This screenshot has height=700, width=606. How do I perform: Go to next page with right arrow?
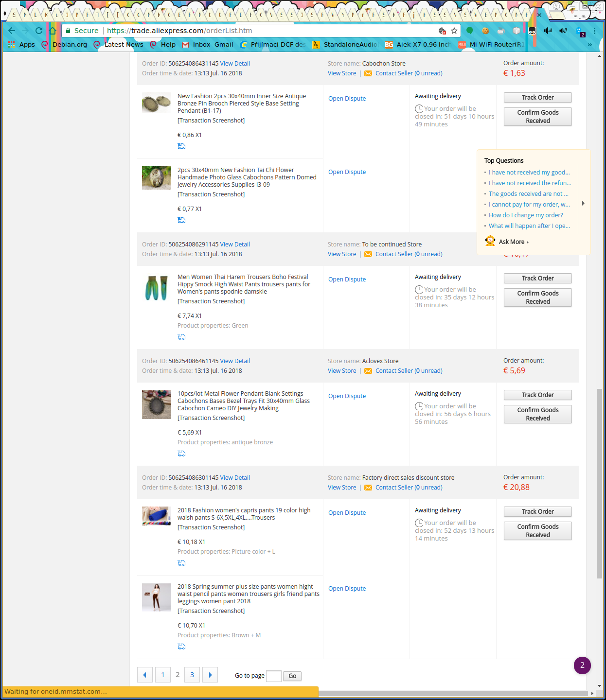pos(210,675)
